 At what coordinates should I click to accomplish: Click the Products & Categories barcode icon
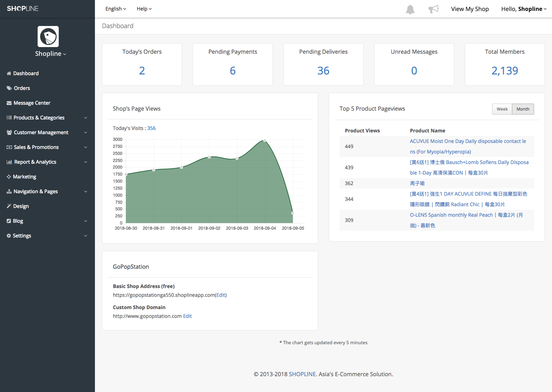9,118
